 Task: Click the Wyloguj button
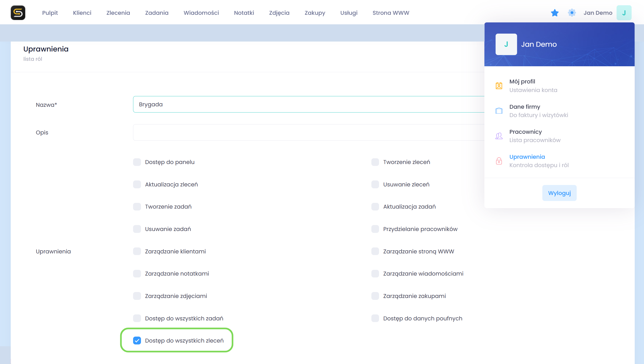click(559, 193)
